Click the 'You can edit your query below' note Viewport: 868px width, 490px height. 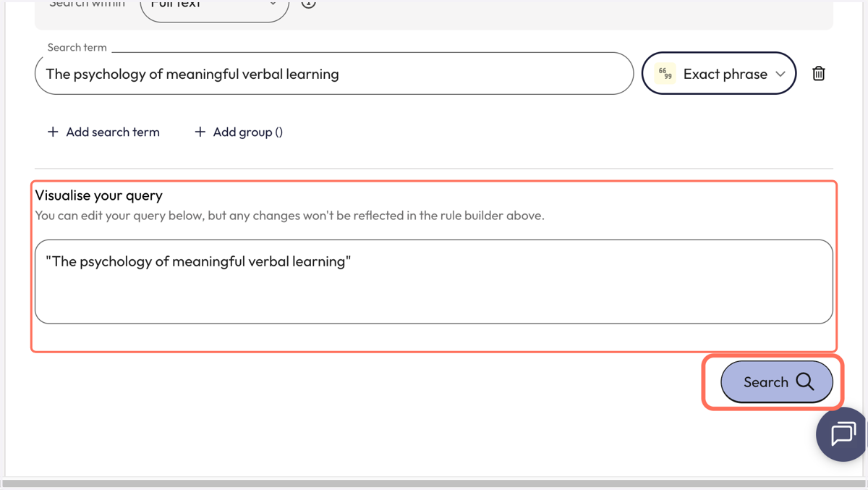click(x=289, y=216)
